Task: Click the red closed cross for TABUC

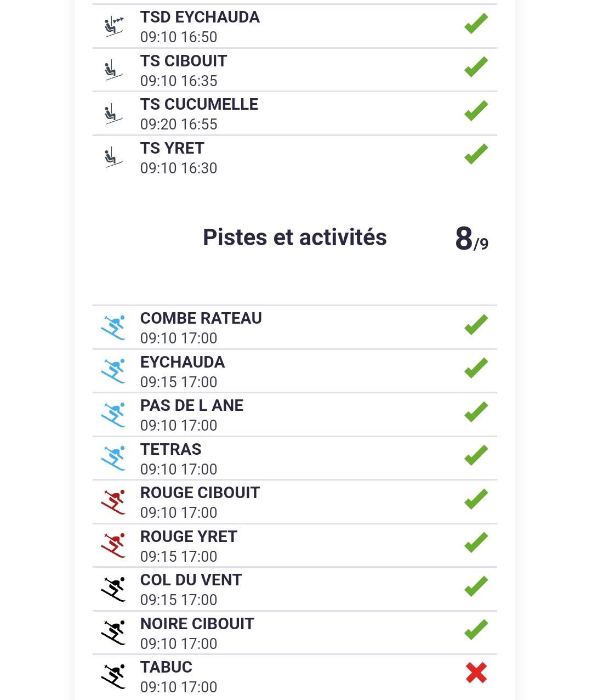Action: pyautogui.click(x=476, y=673)
